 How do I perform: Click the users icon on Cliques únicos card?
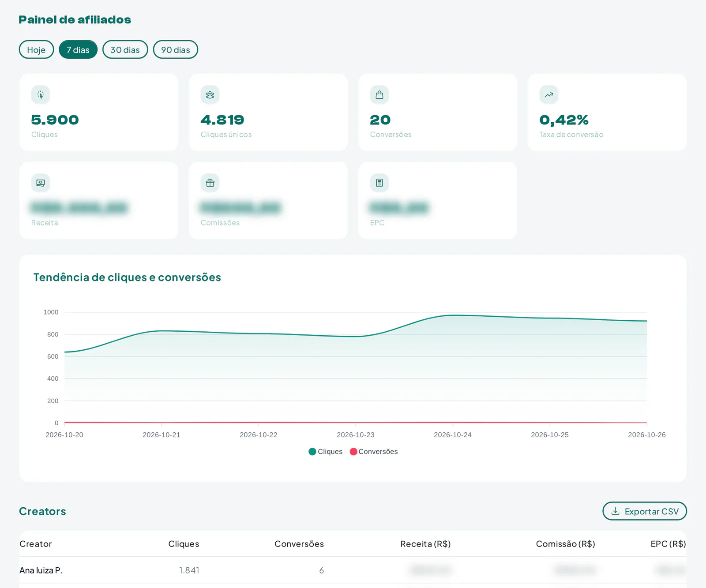(210, 95)
